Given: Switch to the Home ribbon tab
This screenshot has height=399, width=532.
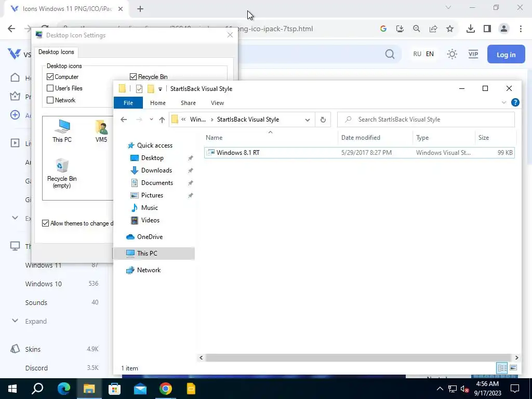Looking at the screenshot, I should click(158, 103).
